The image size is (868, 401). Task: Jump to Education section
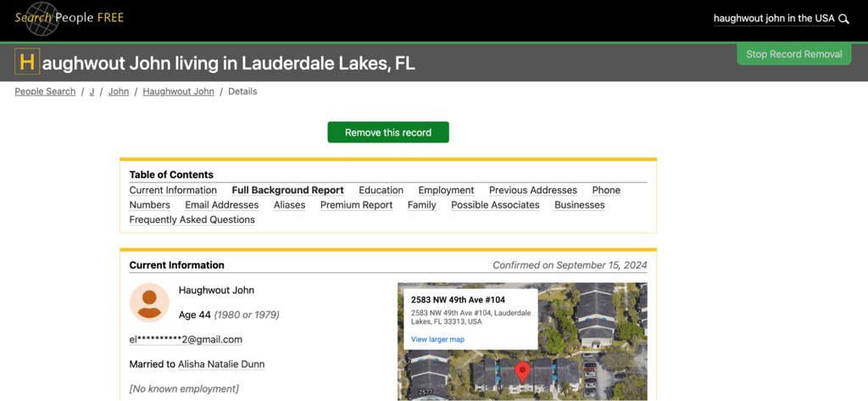click(381, 190)
